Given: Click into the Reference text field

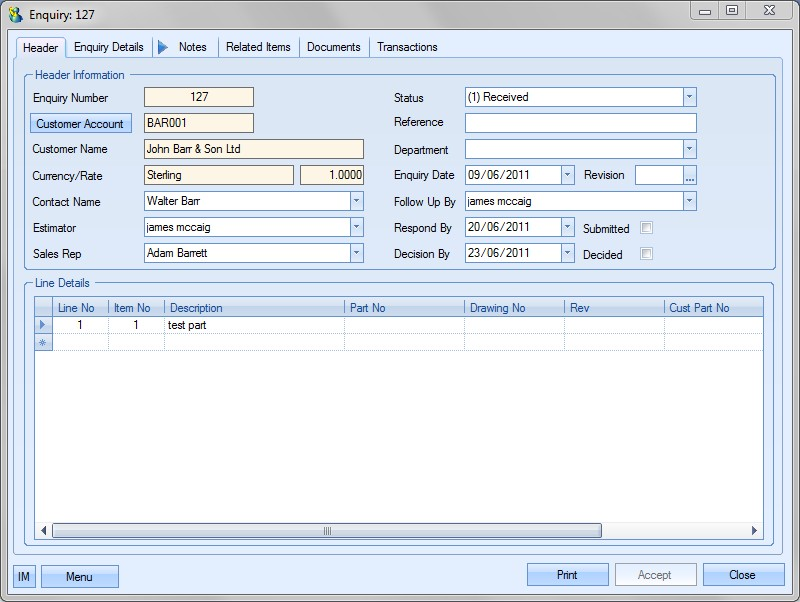Looking at the screenshot, I should [x=580, y=123].
